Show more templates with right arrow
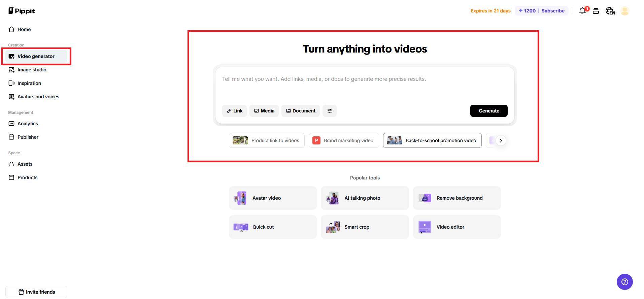This screenshot has height=299, width=644. [501, 141]
